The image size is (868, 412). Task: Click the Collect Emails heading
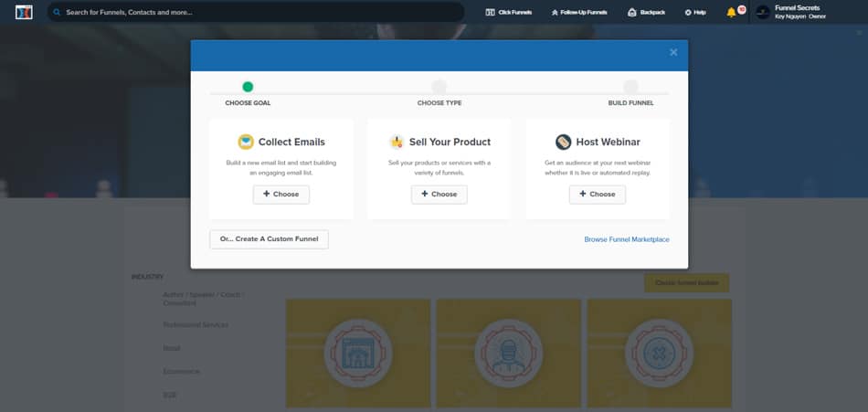pos(291,142)
